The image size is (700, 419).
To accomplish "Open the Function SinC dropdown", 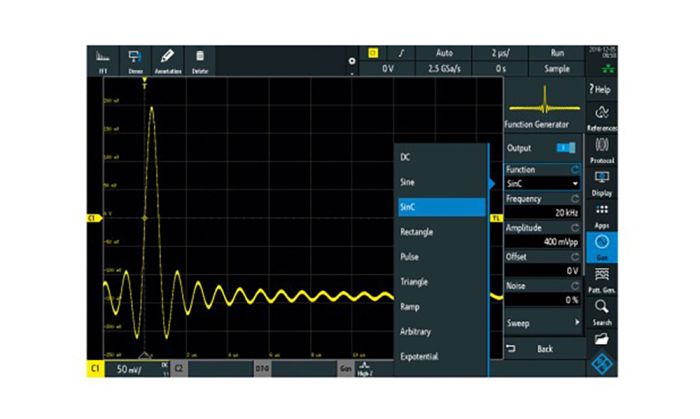I will click(x=542, y=183).
